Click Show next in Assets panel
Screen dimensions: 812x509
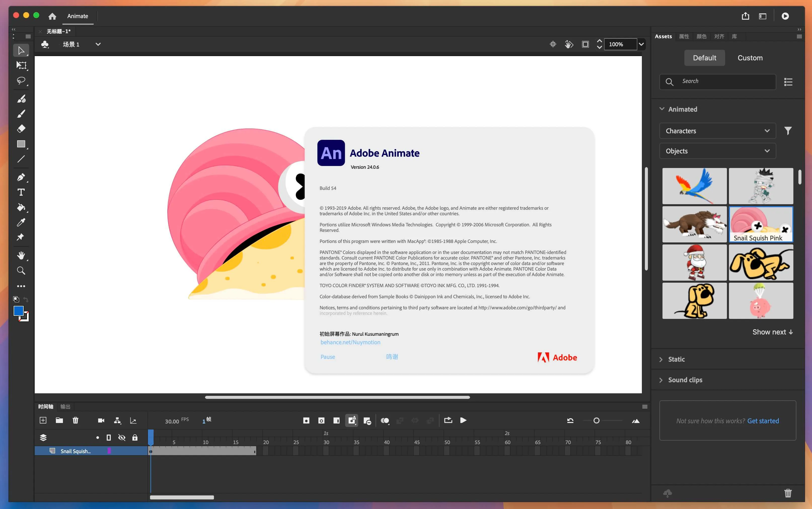772,332
